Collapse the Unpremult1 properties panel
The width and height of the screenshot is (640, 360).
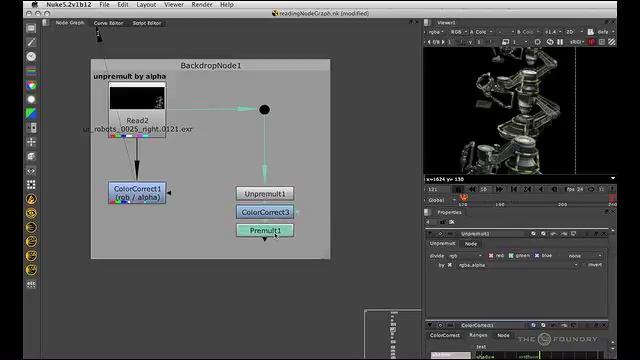pyautogui.click(x=430, y=234)
